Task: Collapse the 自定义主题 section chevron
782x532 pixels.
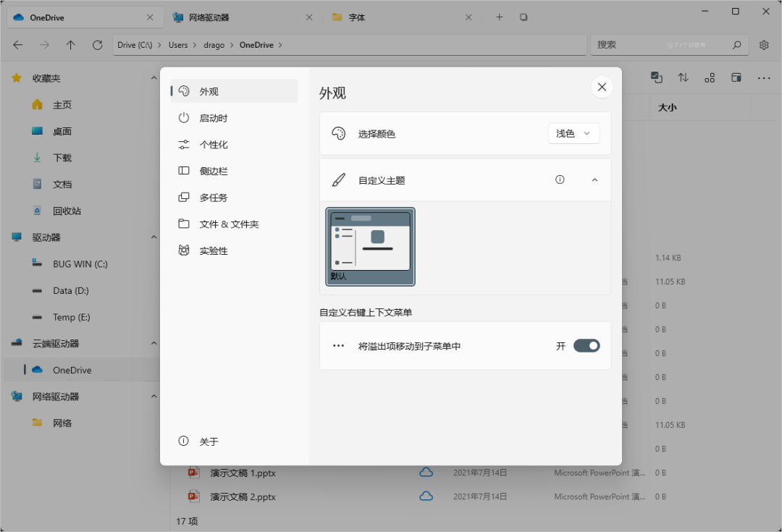Action: point(595,180)
